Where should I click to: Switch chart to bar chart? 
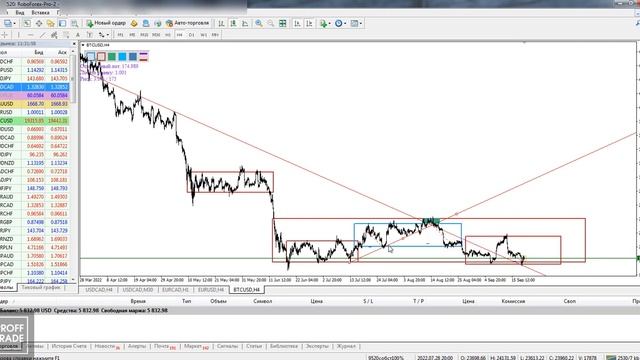point(221,23)
